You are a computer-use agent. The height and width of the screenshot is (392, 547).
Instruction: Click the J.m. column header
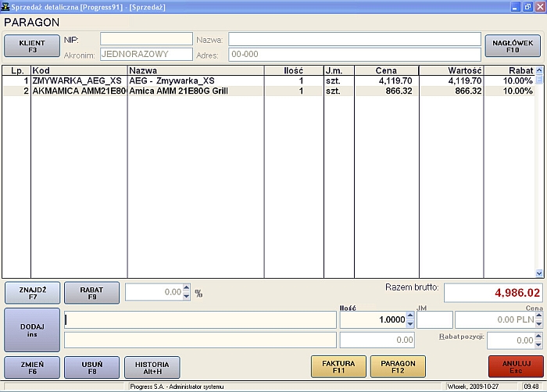point(339,70)
